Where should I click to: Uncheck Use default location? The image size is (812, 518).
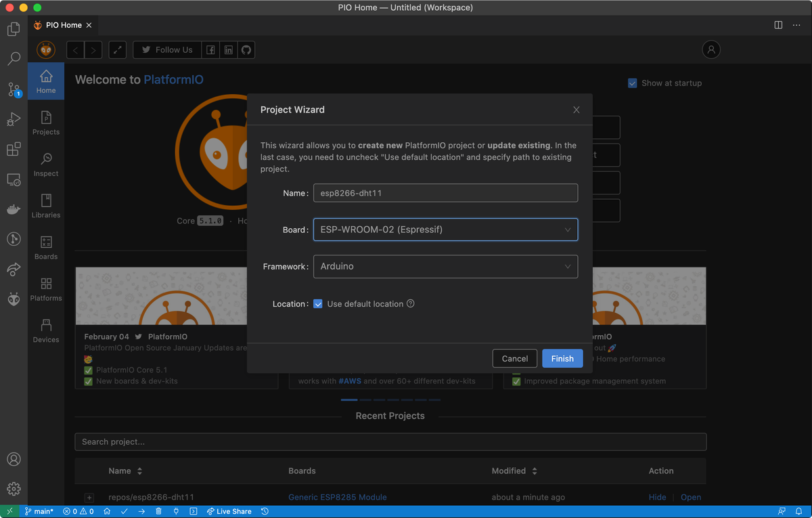[318, 304]
